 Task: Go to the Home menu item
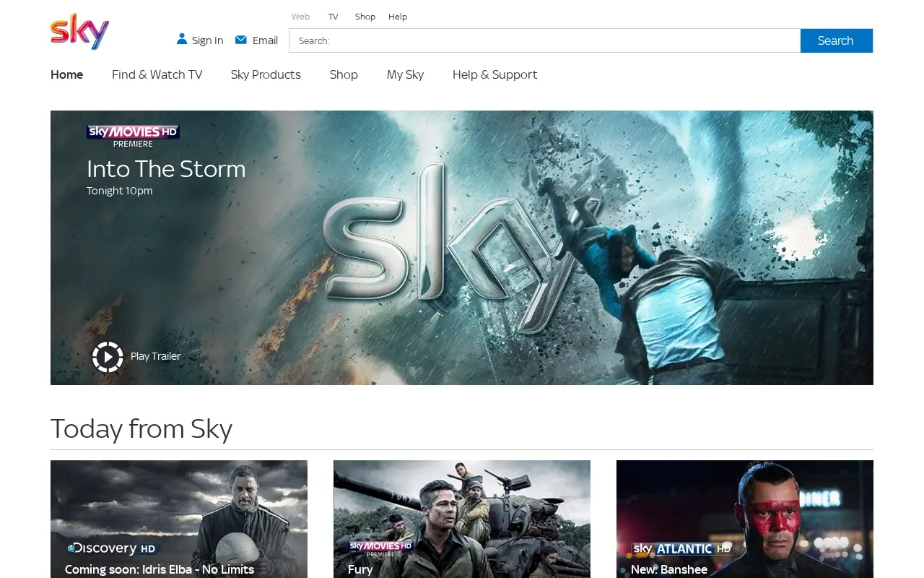[66, 74]
